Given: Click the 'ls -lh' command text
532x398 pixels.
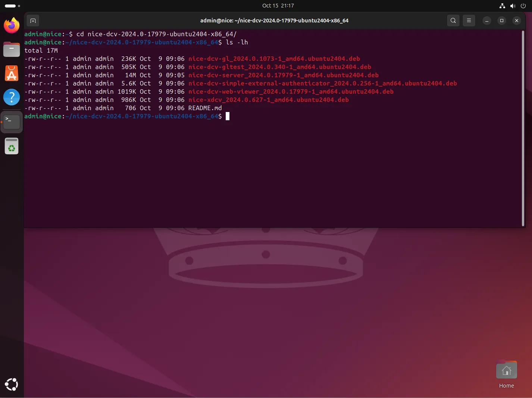Looking at the screenshot, I should click(237, 42).
